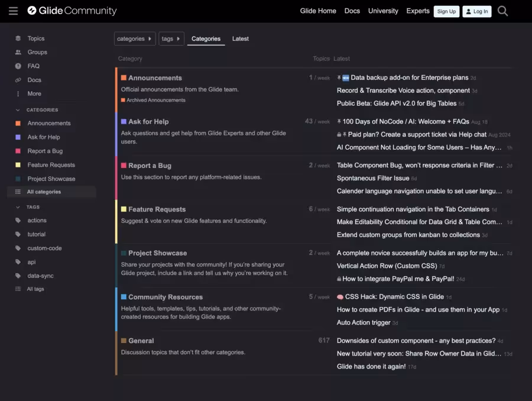Click the tag icon beside actions
Viewport: 532px width, 401px height.
18,221
